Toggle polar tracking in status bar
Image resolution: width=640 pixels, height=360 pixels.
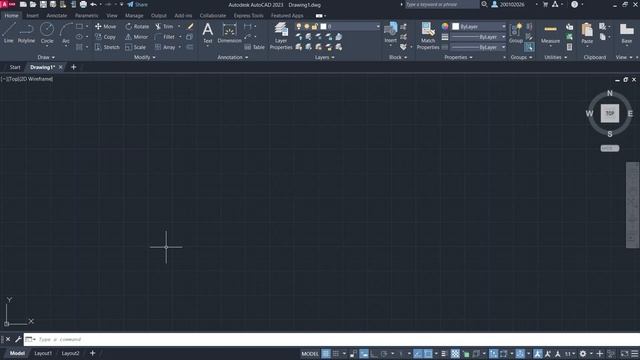click(x=384, y=353)
